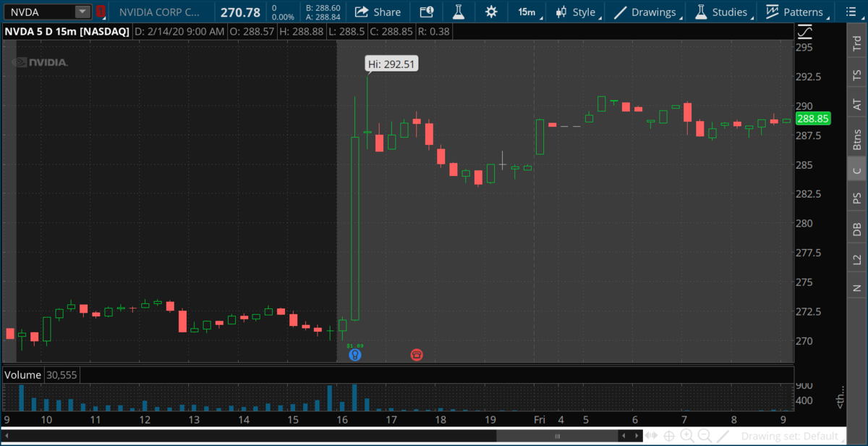Open the flask Edit Studies icon

pyautogui.click(x=458, y=12)
